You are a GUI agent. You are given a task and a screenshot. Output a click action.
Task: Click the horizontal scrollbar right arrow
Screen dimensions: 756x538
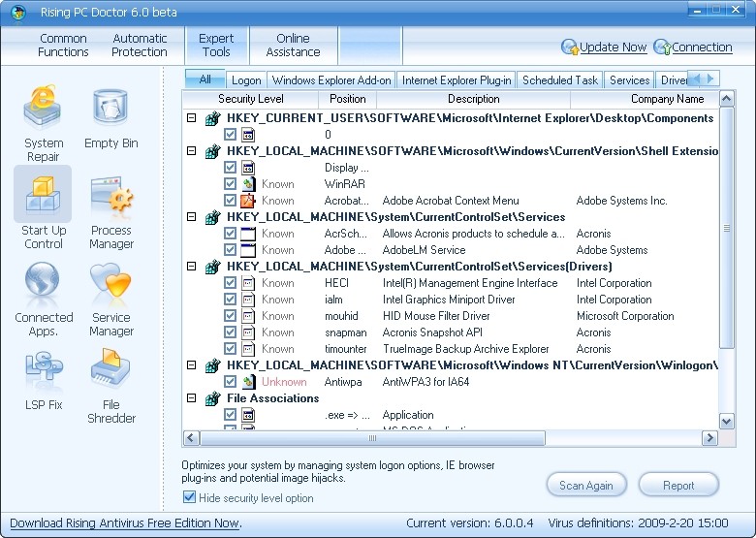coord(709,438)
